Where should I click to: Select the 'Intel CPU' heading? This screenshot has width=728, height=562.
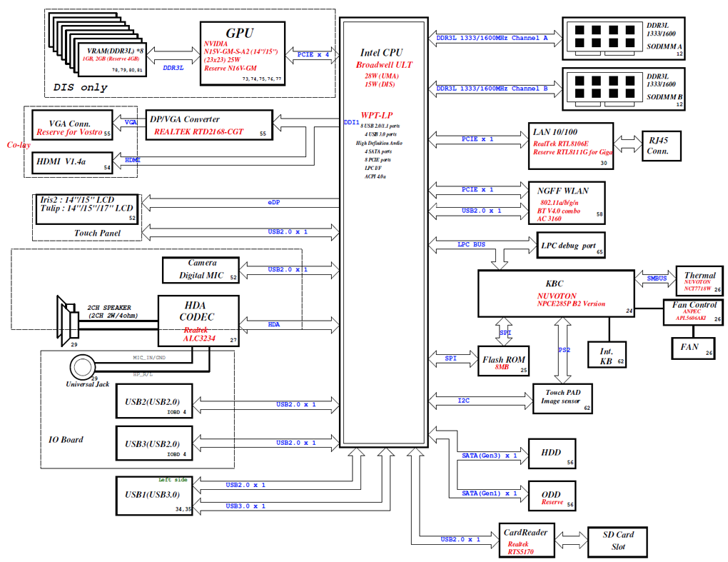[x=381, y=52]
